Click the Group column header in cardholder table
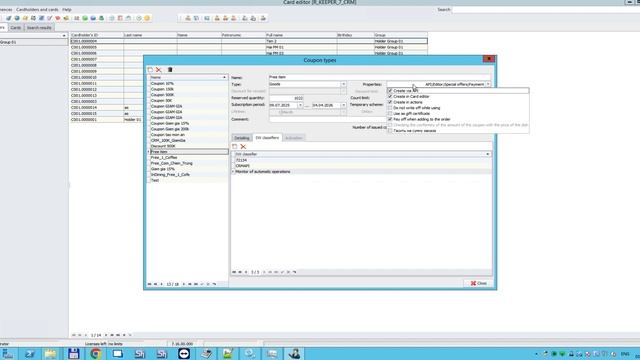Viewport: 640px width, 360px height. 400,35
